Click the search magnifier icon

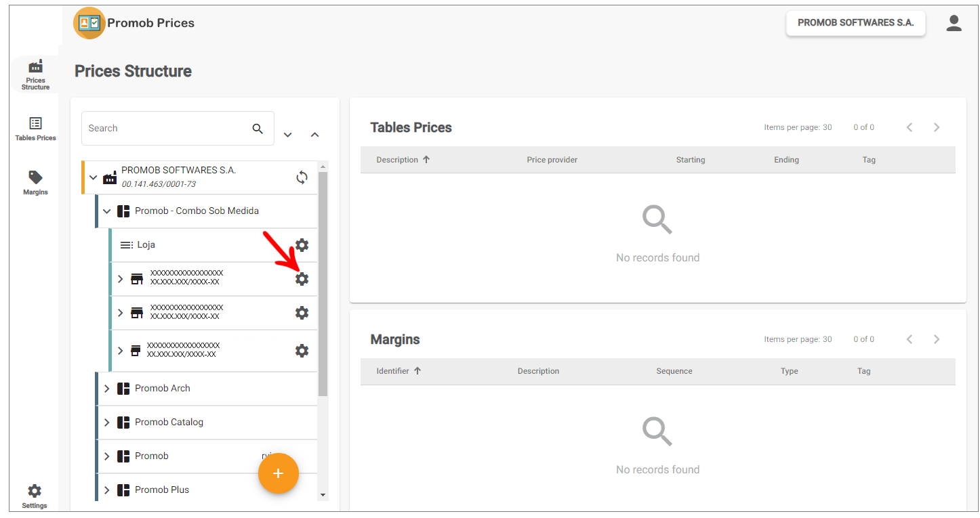click(258, 129)
